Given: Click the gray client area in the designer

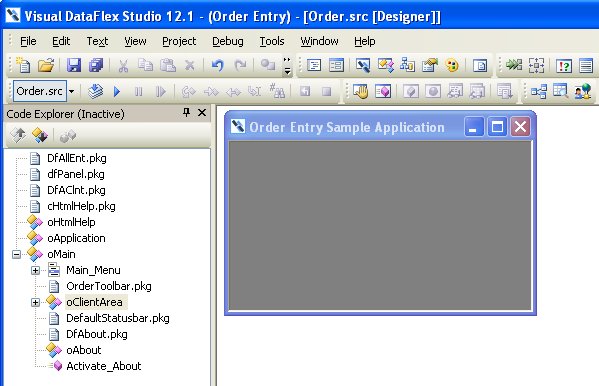Looking at the screenshot, I should click(x=380, y=225).
